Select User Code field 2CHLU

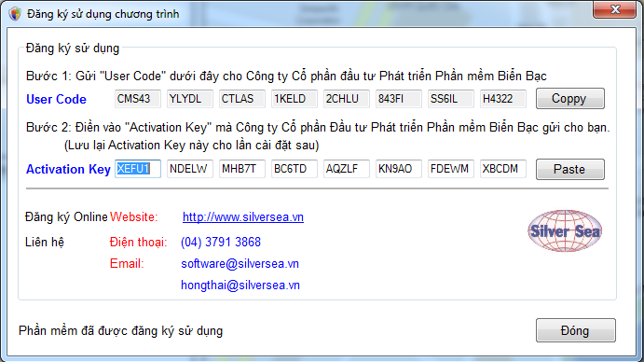point(347,99)
